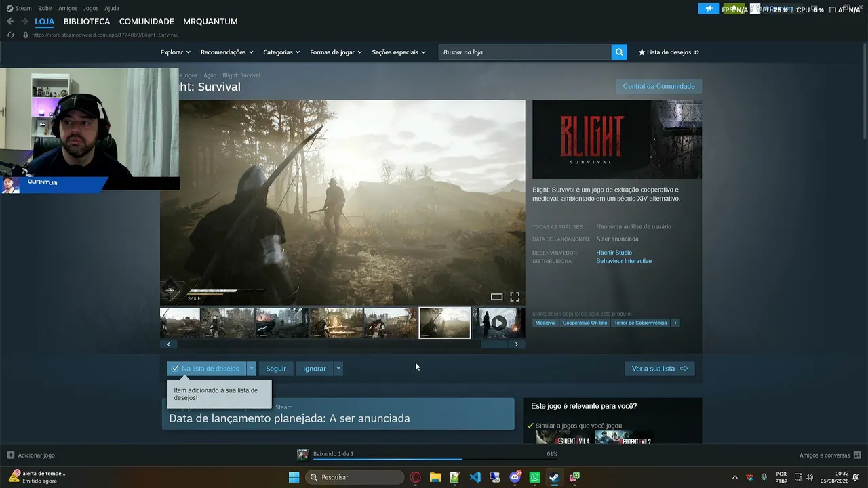Image resolution: width=868 pixels, height=488 pixels.
Task: Open the screenshot in fullscreen
Action: tap(515, 297)
